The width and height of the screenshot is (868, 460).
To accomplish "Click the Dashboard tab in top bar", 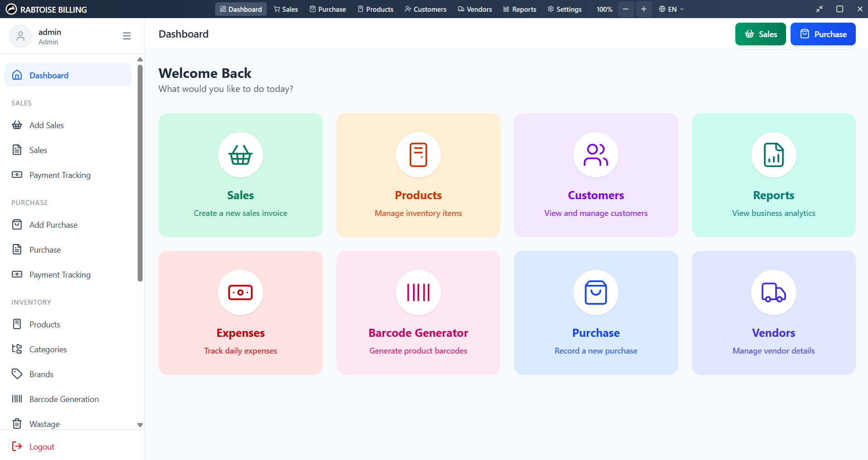I will click(x=241, y=9).
